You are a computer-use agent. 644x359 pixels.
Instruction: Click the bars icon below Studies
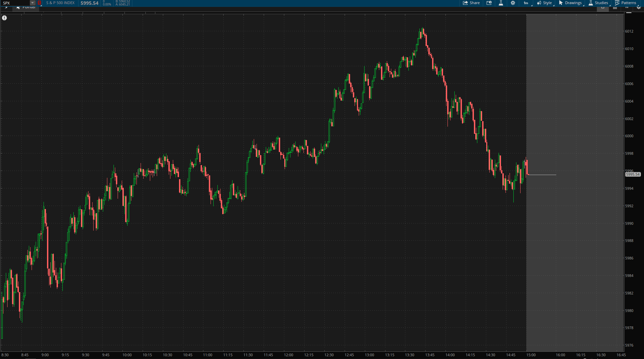click(627, 8)
